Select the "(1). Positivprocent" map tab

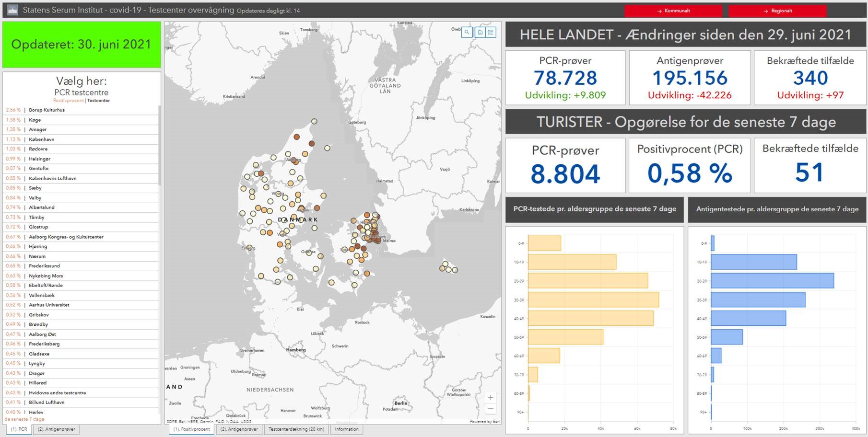[x=192, y=429]
